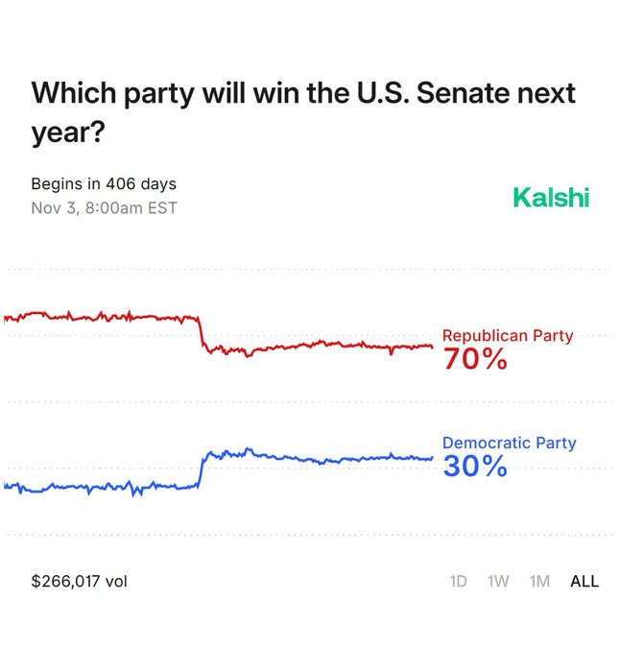Switch chart range to 1D
This screenshot has height=672, width=620.
(461, 581)
